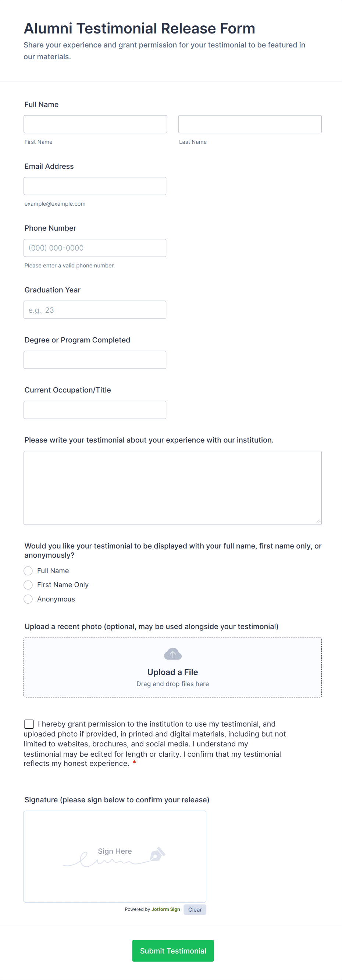Click the signature pen icon
342x980 pixels.
click(157, 853)
